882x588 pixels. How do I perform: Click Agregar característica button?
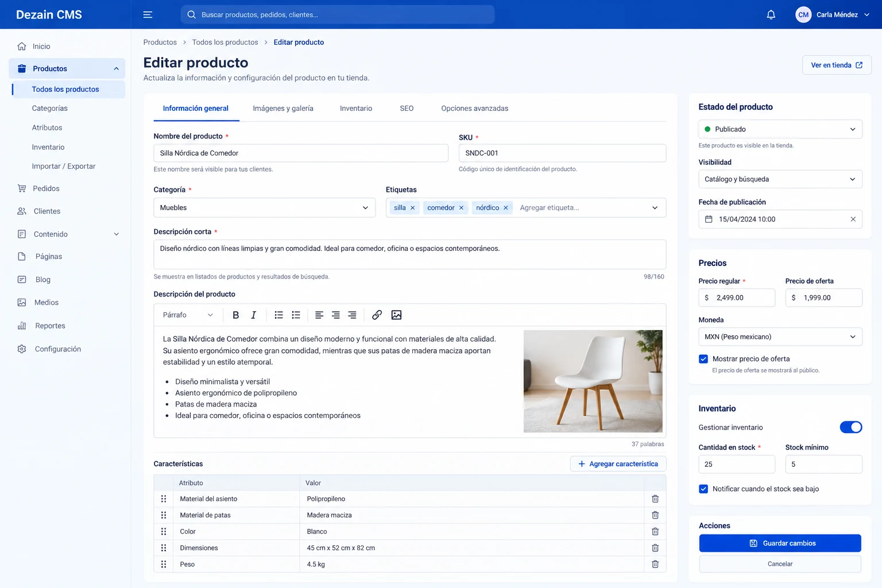pos(618,464)
